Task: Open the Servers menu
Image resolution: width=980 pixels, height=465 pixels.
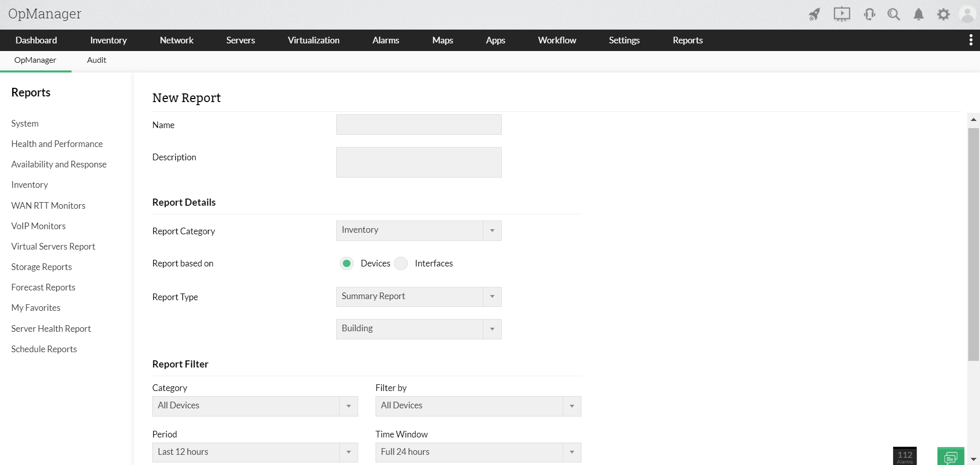Action: (x=241, y=40)
